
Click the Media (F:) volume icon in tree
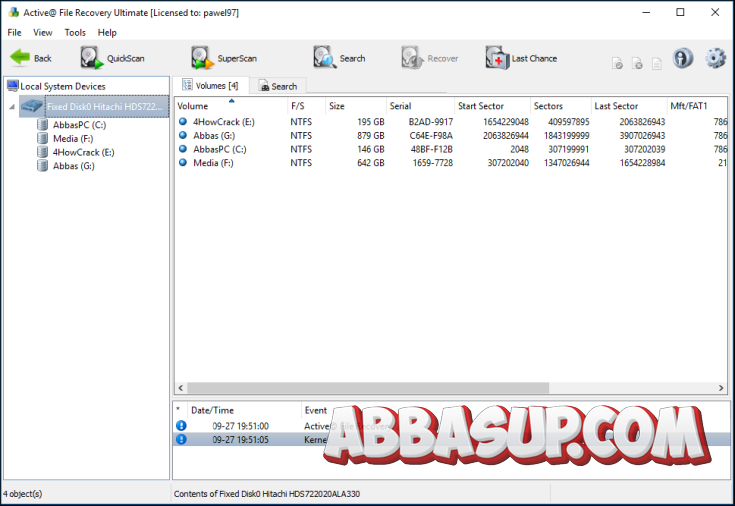[x=42, y=138]
